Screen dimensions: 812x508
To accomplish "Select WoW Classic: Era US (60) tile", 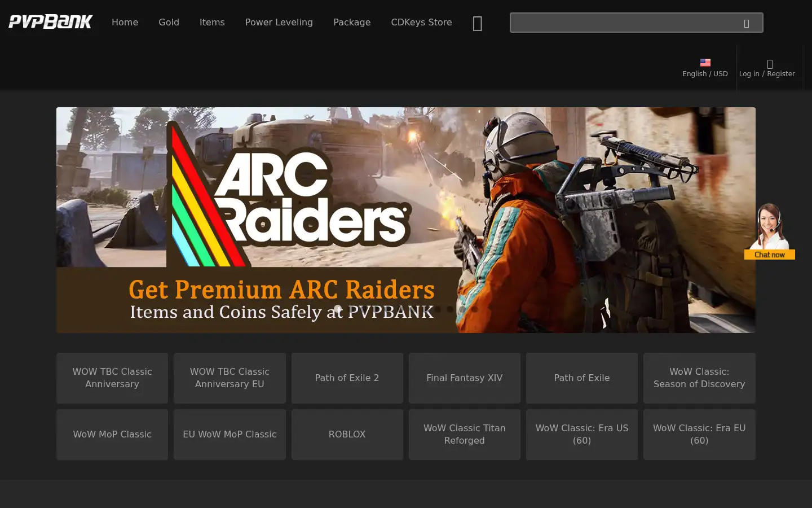I will tap(582, 435).
